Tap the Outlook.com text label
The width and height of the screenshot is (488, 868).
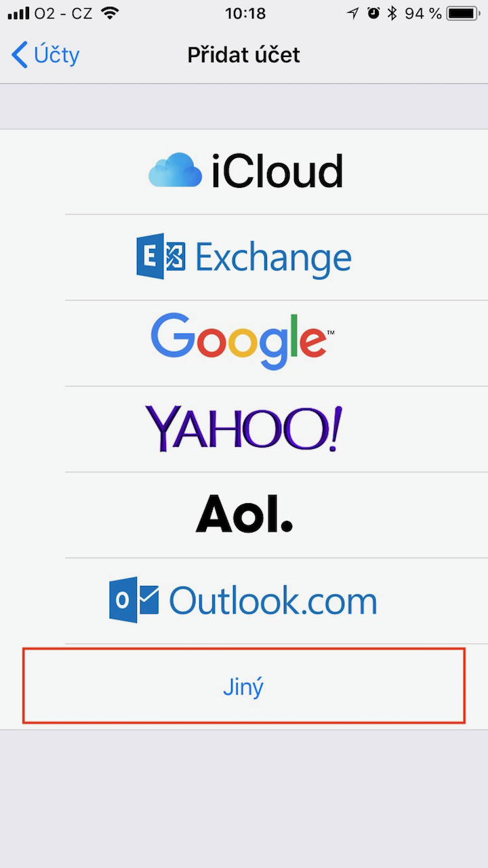[x=272, y=601]
